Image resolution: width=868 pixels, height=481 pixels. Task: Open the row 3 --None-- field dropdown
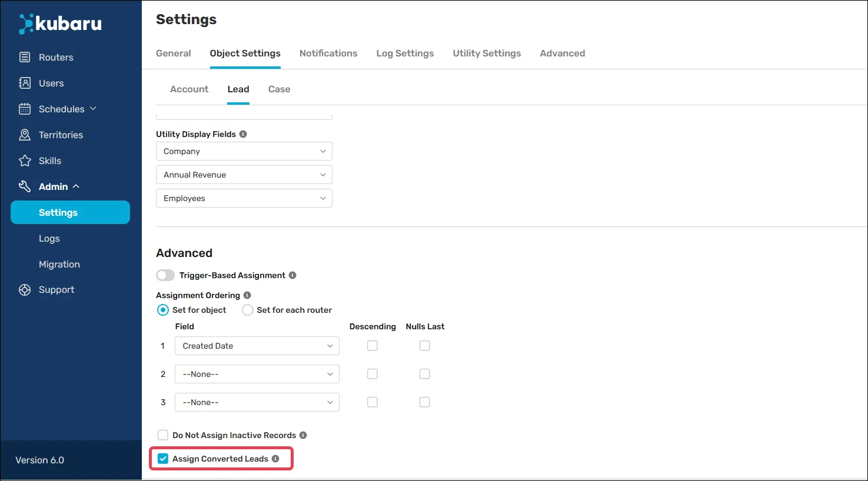257,402
